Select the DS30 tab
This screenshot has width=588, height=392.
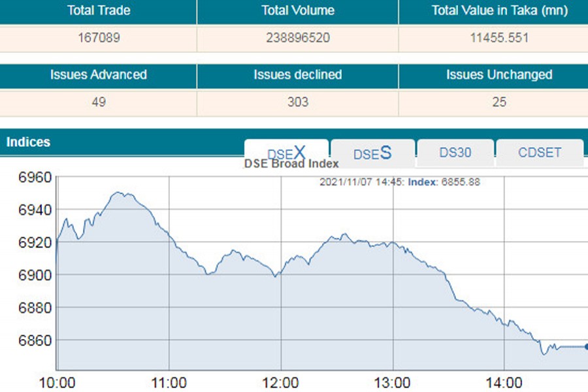455,154
